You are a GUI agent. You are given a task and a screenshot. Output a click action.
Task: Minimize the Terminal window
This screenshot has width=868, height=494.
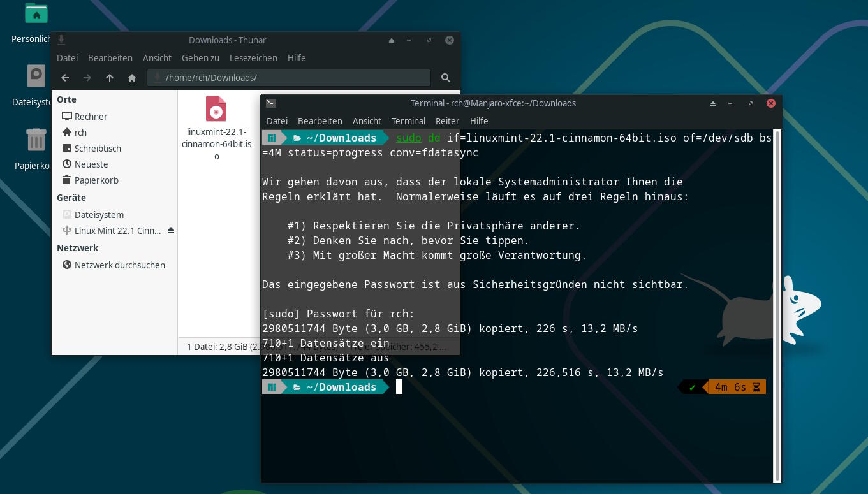tap(732, 103)
